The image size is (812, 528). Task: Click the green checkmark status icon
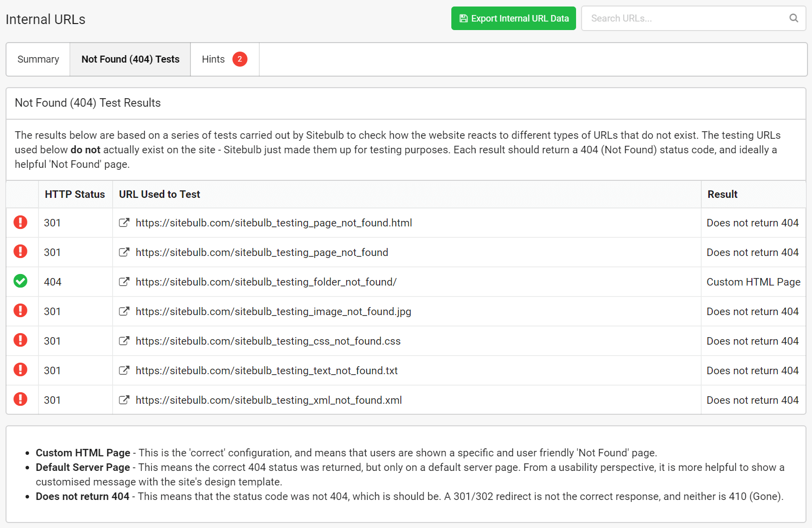(x=21, y=282)
